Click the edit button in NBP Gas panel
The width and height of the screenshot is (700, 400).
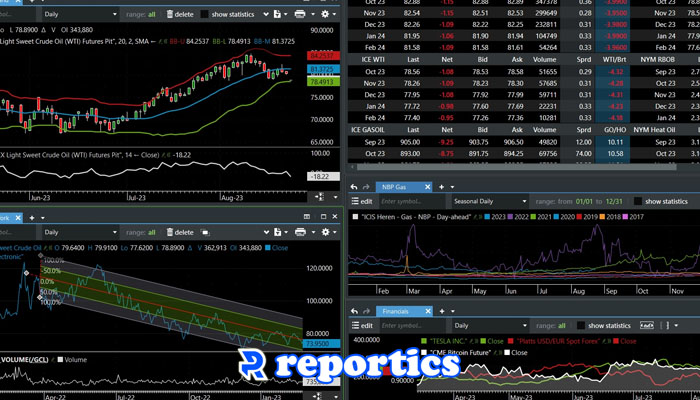[361, 201]
